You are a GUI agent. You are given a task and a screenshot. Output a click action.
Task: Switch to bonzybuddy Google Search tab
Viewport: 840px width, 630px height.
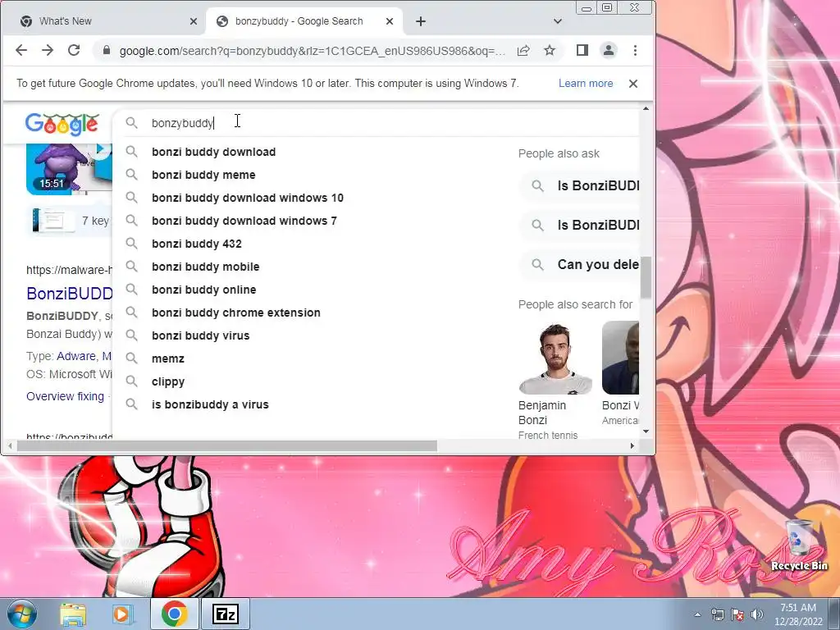[x=304, y=21]
